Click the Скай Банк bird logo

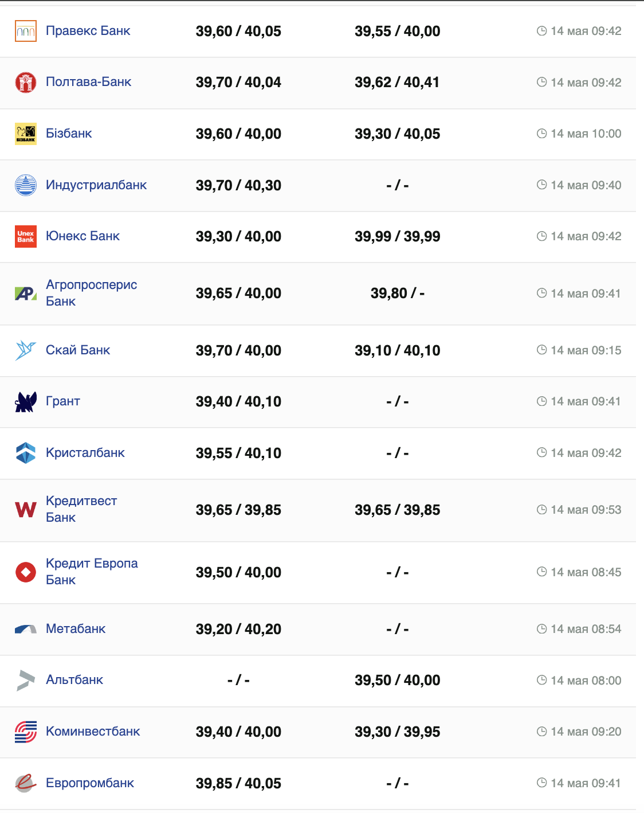(x=26, y=350)
